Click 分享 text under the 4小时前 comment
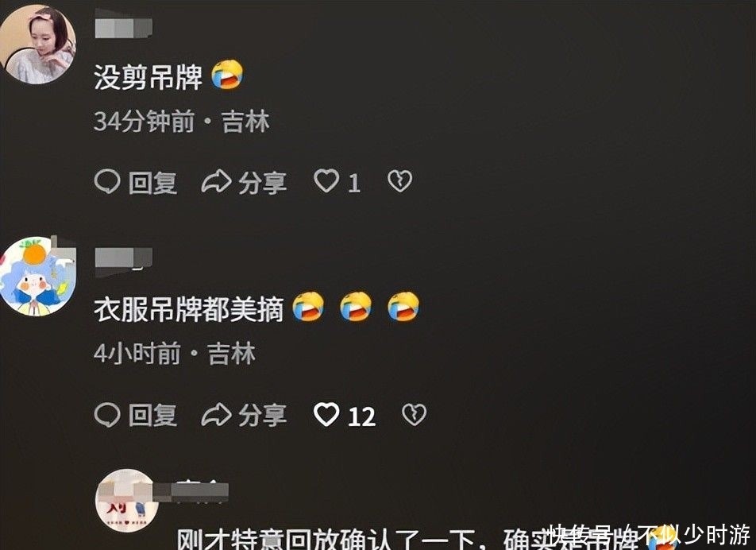The image size is (756, 550). tap(263, 416)
